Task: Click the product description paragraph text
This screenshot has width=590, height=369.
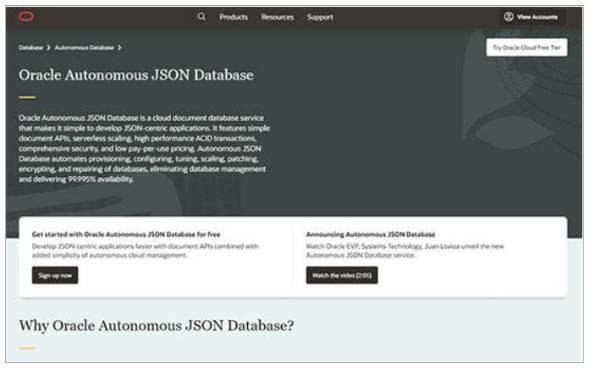Action: coord(144,149)
